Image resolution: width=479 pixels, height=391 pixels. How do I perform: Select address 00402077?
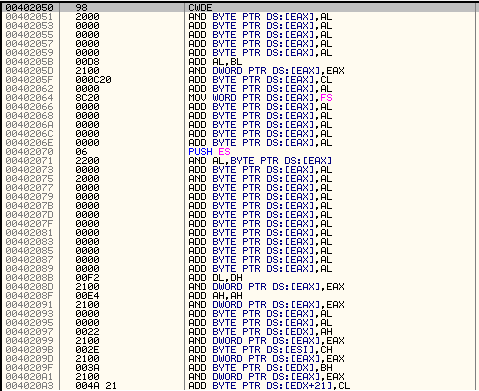tap(29, 188)
